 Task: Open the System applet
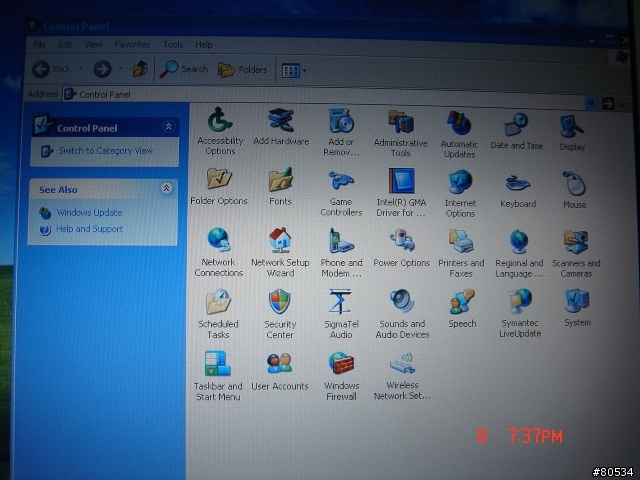coord(577,308)
